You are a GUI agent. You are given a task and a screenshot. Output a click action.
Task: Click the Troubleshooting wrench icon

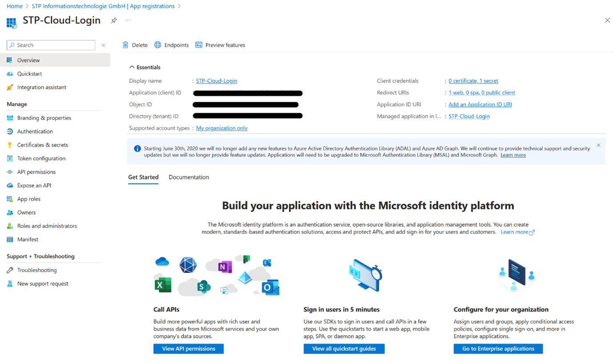point(10,270)
